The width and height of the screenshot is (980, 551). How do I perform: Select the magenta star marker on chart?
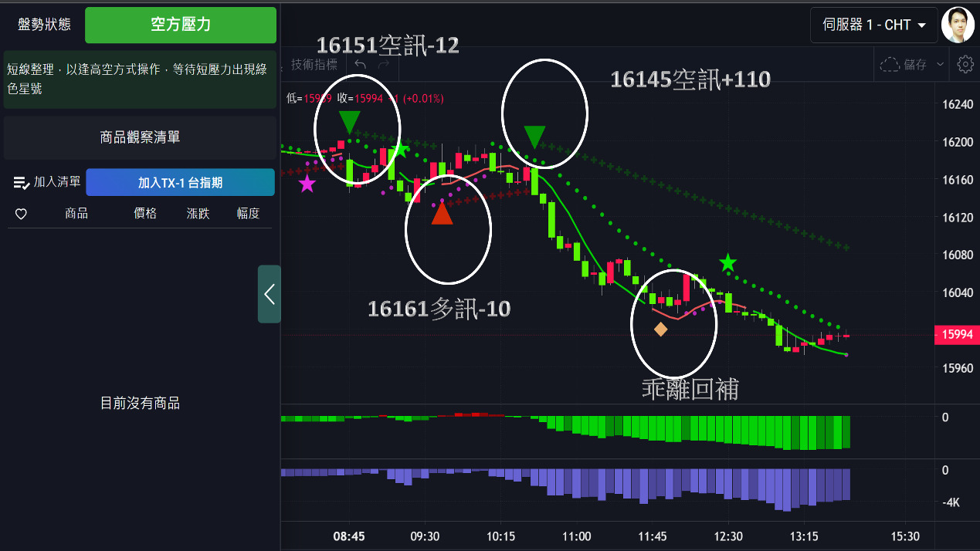307,184
